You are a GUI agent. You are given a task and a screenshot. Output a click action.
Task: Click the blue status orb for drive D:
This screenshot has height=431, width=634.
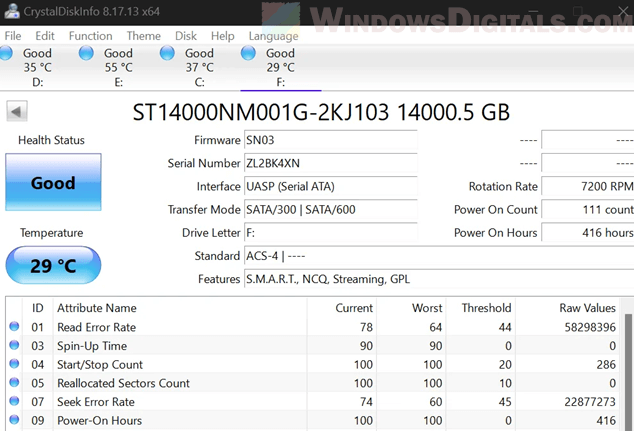pyautogui.click(x=6, y=53)
